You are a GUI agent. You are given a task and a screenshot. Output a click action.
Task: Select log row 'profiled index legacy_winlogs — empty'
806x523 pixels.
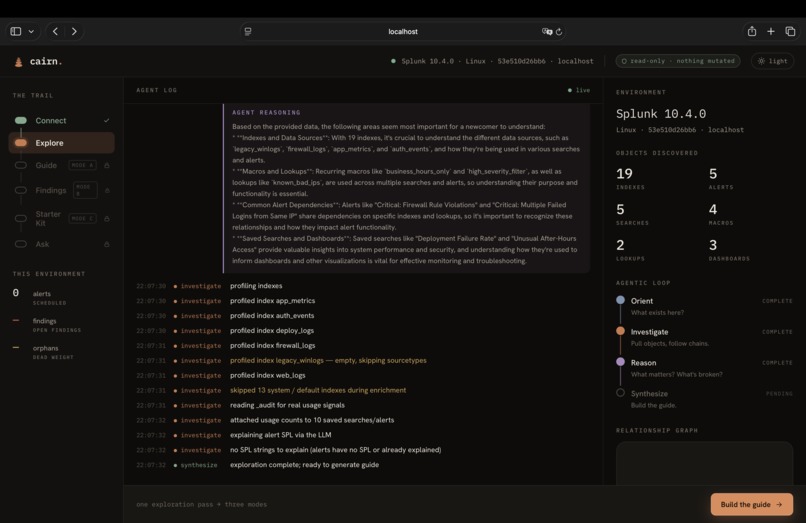[363, 360]
